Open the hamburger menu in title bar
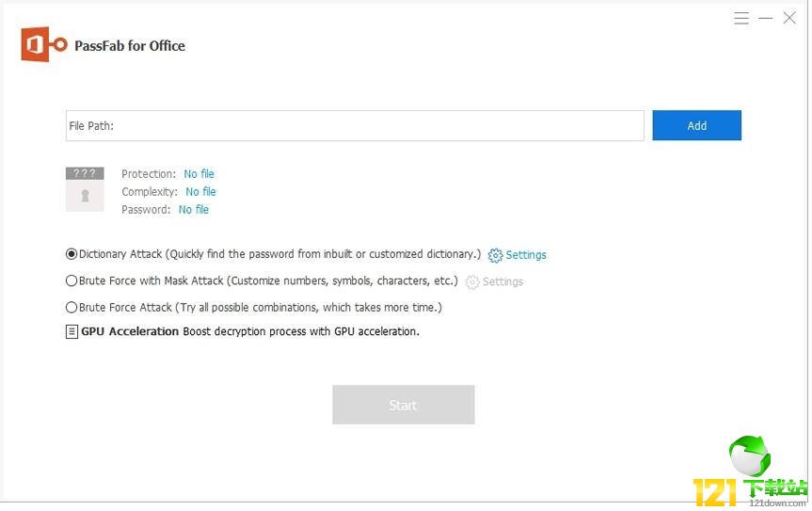 pos(741,18)
